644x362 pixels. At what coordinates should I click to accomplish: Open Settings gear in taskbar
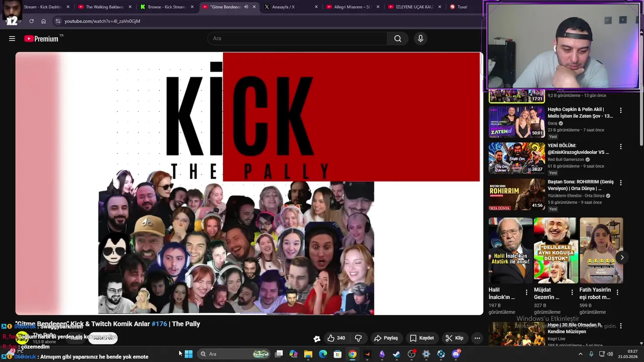(426, 354)
